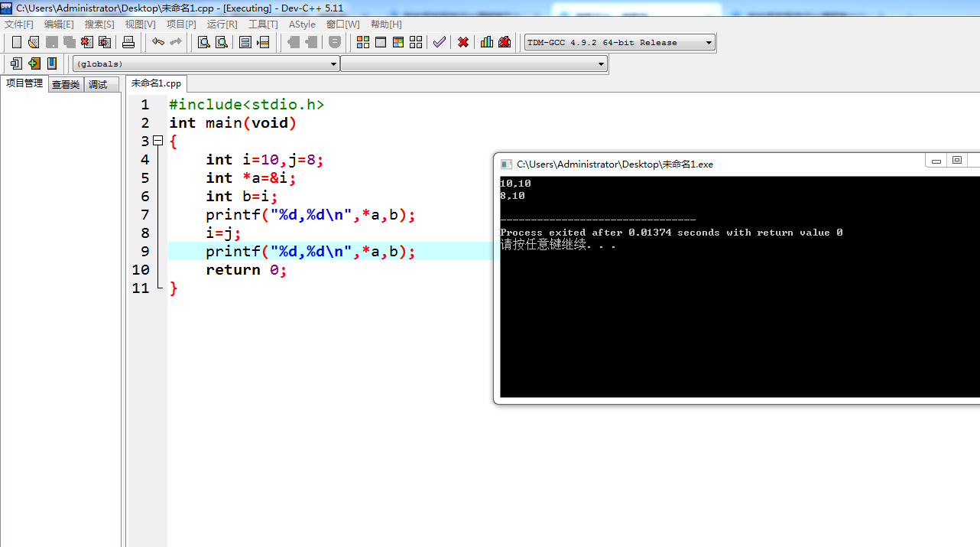Click the 请按任意键继续 prompt in console
The height and width of the screenshot is (547, 980).
(x=558, y=245)
